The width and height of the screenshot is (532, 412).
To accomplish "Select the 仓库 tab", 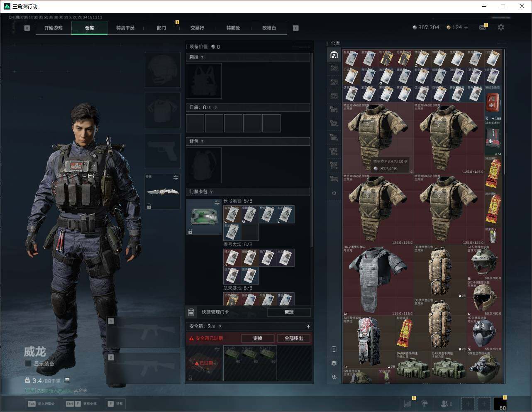I will (x=90, y=28).
